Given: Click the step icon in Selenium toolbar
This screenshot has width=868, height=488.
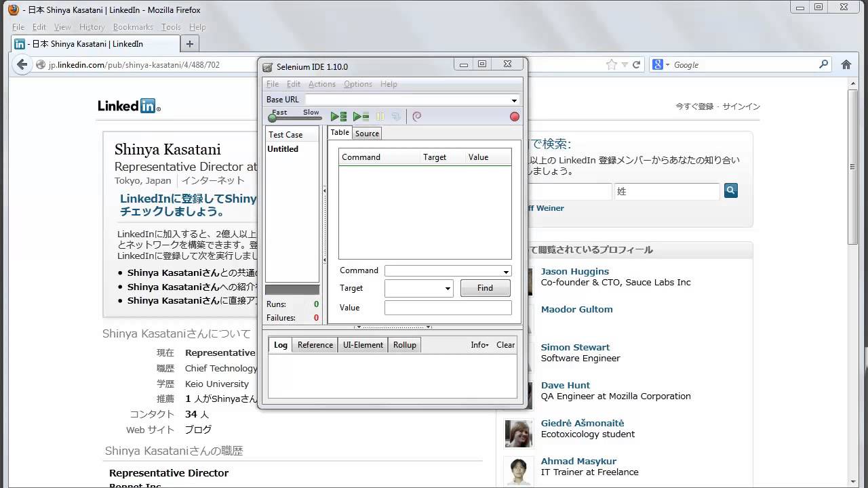Looking at the screenshot, I should point(396,117).
